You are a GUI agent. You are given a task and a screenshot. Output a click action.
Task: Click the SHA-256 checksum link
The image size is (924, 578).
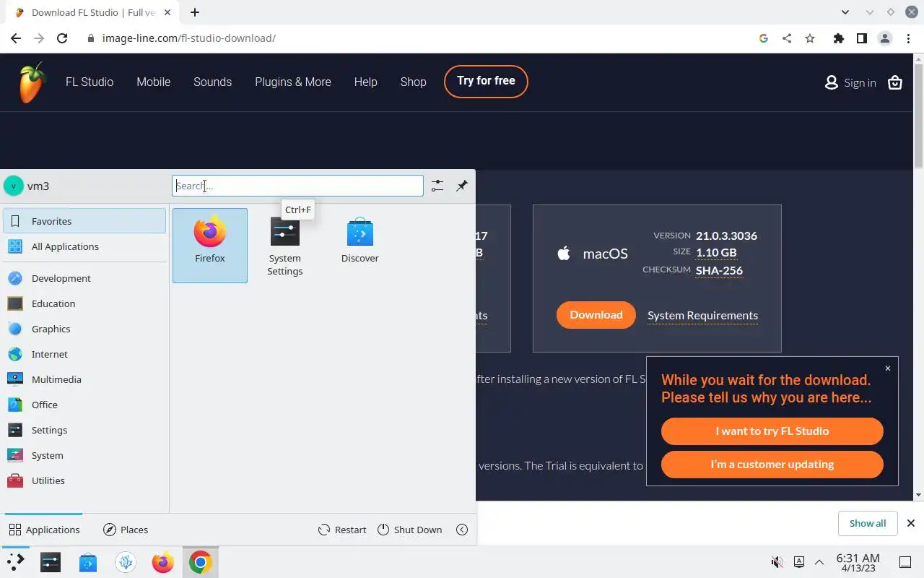(x=719, y=270)
